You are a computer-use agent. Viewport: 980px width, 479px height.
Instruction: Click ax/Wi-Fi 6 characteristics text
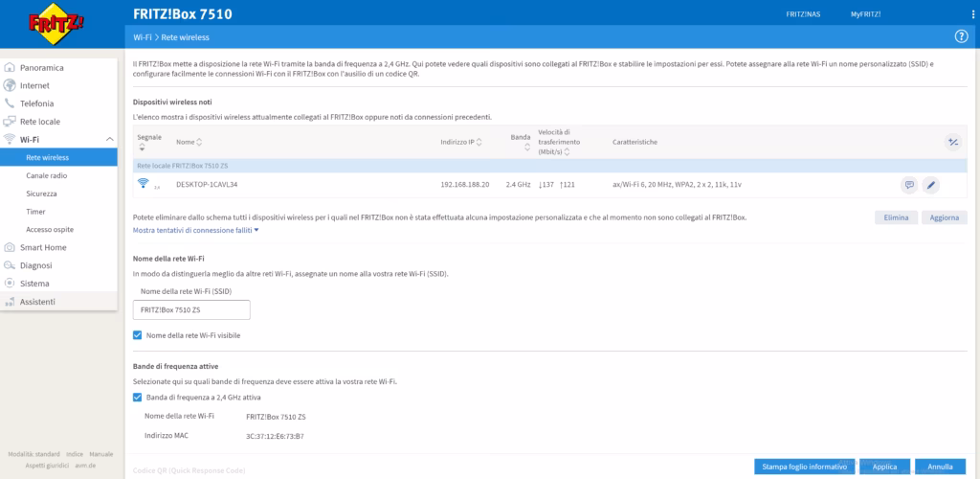coord(677,185)
